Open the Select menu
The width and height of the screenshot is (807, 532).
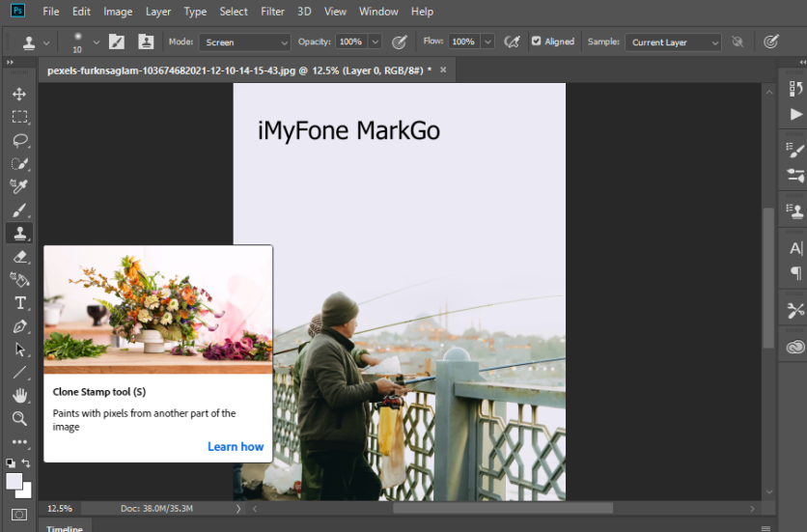tap(234, 12)
